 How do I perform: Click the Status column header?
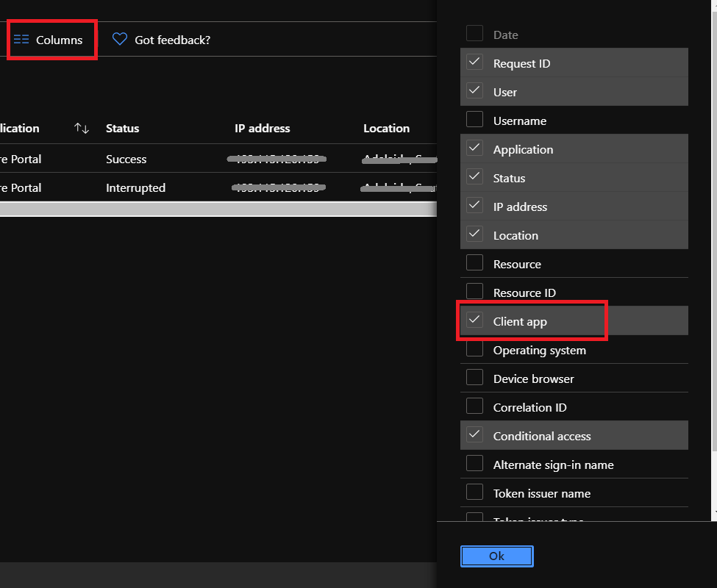pyautogui.click(x=122, y=129)
